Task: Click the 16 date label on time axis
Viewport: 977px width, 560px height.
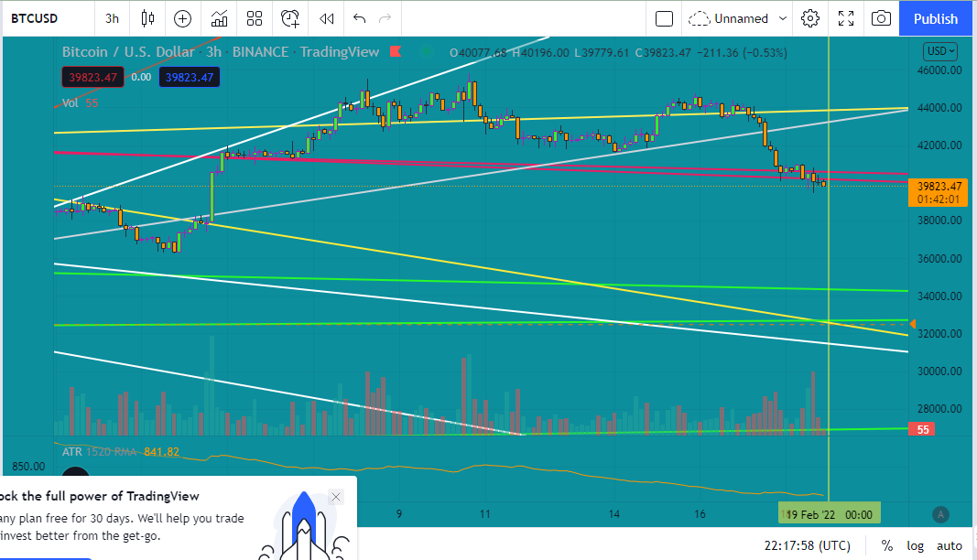Action: [x=700, y=514]
